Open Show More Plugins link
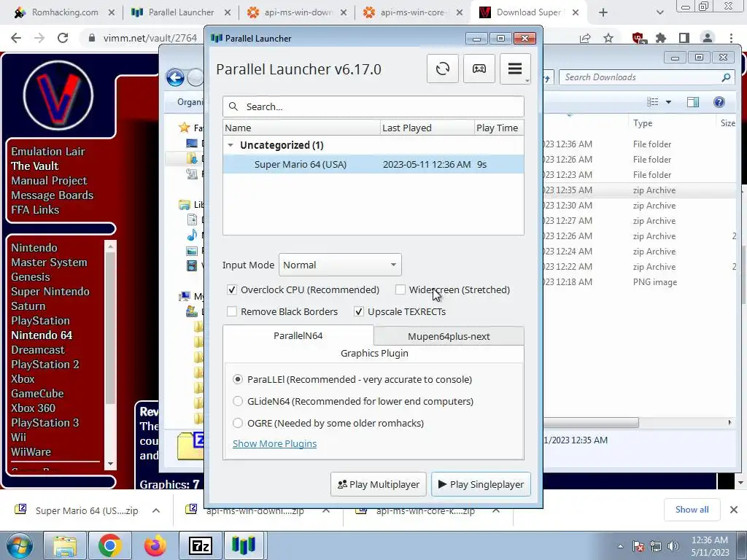Viewport: 747px width, 560px height. pyautogui.click(x=274, y=443)
